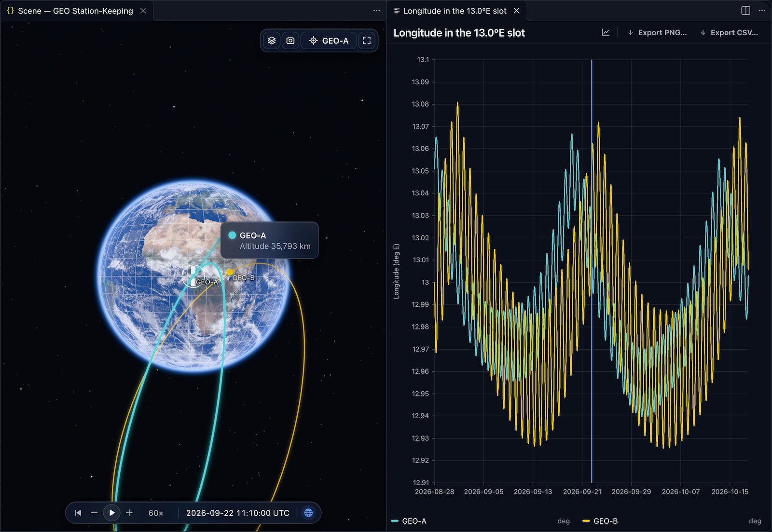The width and height of the screenshot is (772, 532).
Task: Open chart panel more options menu
Action: pos(762,11)
